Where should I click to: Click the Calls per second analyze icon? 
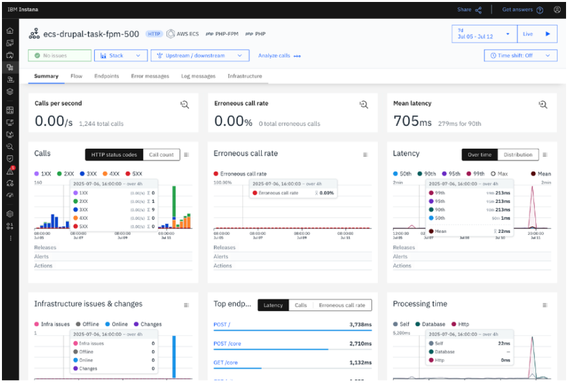(185, 104)
